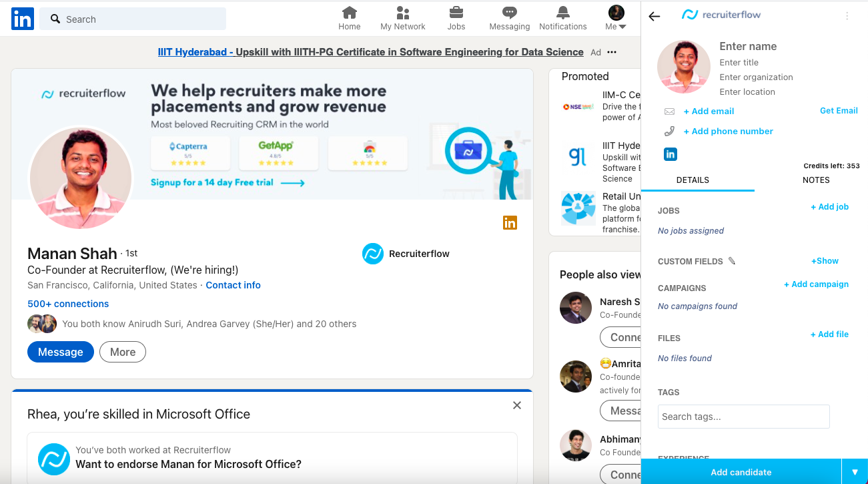This screenshot has width=868, height=484.
Task: Close the Microsoft Office skill prompt
Action: click(517, 405)
